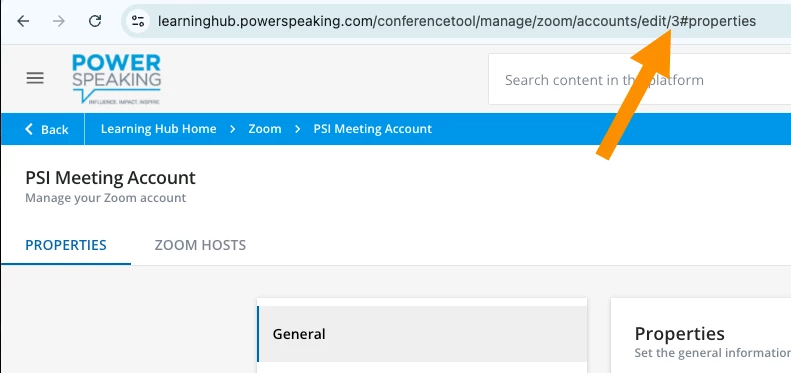Open the hamburger menu

[35, 78]
